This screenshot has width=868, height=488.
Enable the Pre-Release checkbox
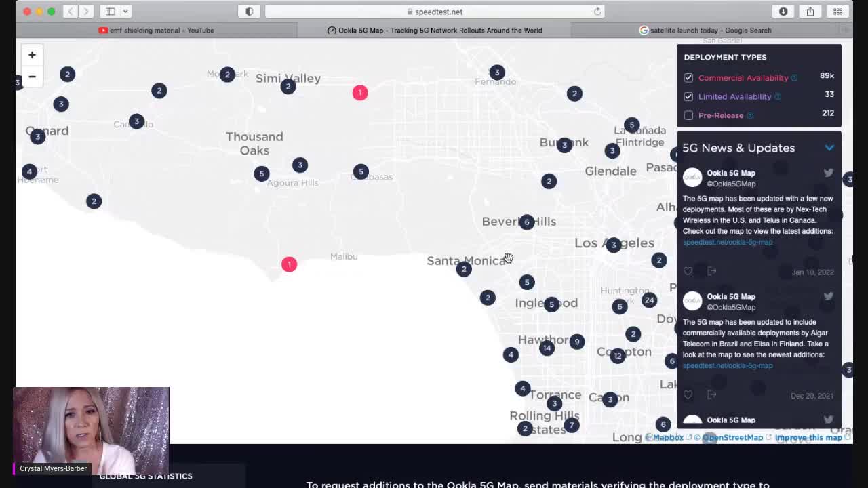[x=688, y=116]
